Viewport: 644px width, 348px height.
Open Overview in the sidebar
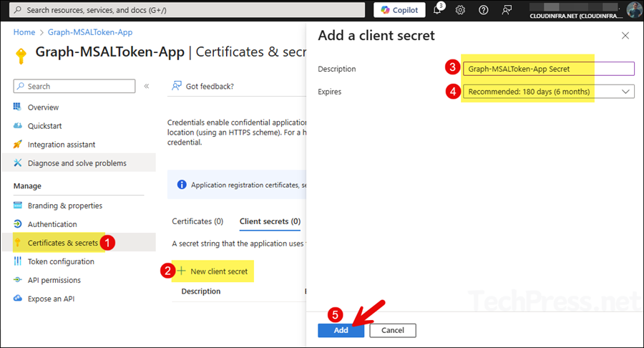click(43, 107)
